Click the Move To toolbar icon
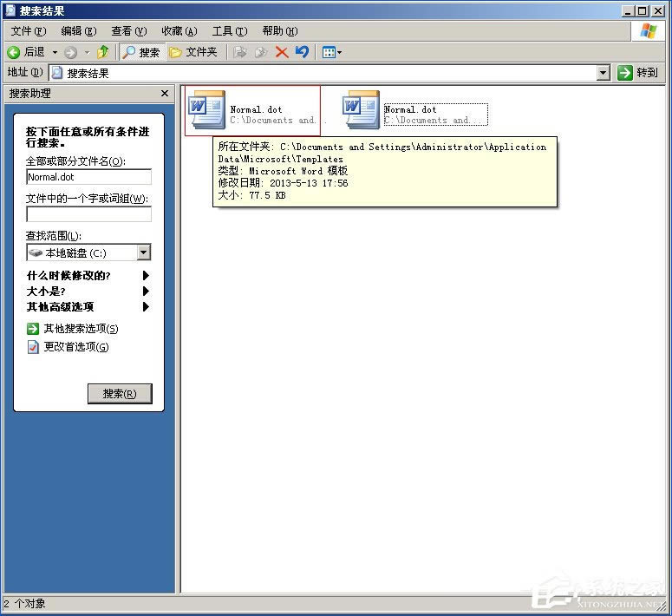The width and height of the screenshot is (672, 616). pyautogui.click(x=240, y=52)
